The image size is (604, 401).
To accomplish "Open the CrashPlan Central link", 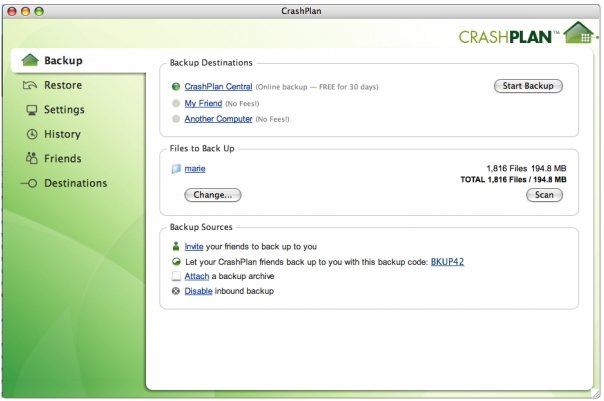I will click(x=218, y=87).
